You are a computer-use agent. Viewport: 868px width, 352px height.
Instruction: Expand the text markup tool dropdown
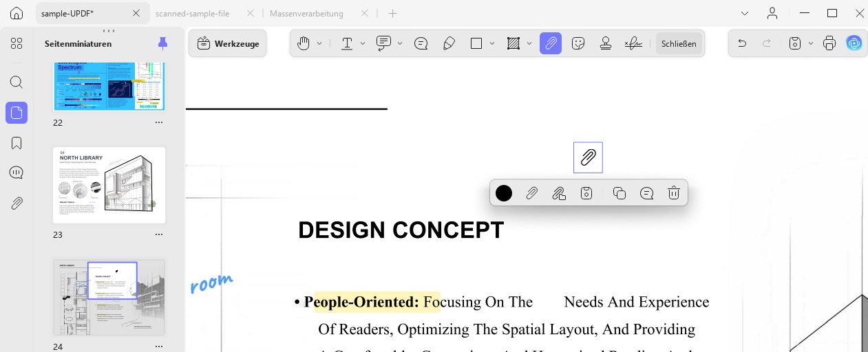pos(363,43)
